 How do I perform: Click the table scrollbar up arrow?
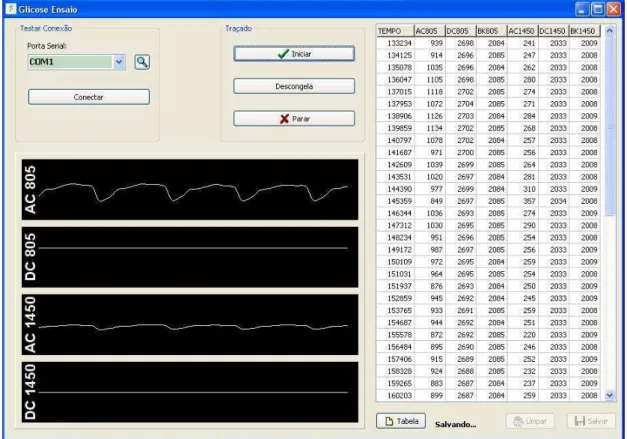(609, 31)
